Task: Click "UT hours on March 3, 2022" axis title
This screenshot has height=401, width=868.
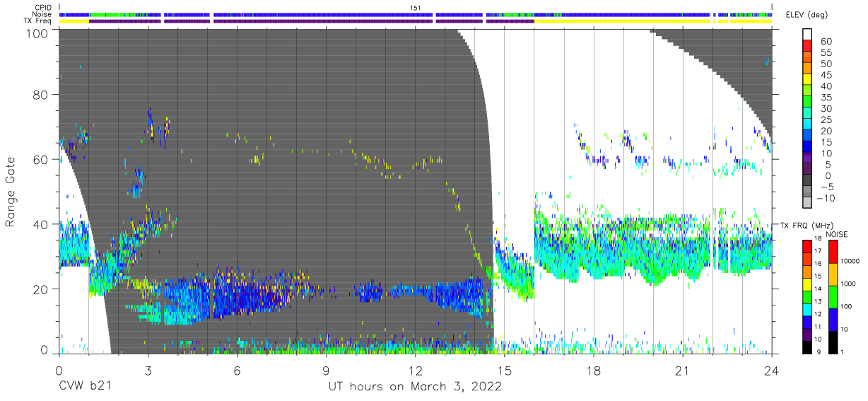Action: click(x=415, y=387)
